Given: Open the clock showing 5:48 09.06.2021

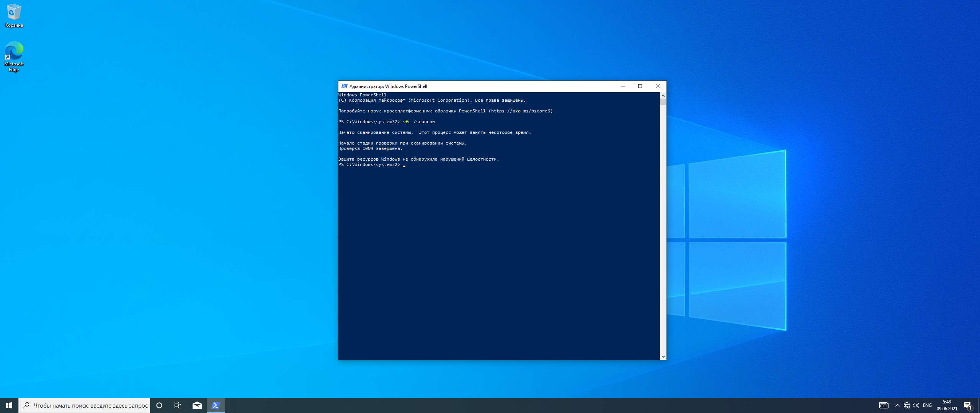Looking at the screenshot, I should pyautogui.click(x=947, y=405).
